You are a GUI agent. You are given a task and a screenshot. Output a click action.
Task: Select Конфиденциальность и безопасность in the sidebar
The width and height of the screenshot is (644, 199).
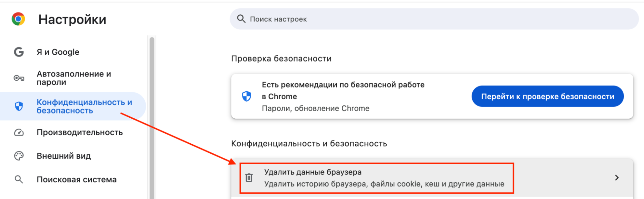pyautogui.click(x=73, y=106)
